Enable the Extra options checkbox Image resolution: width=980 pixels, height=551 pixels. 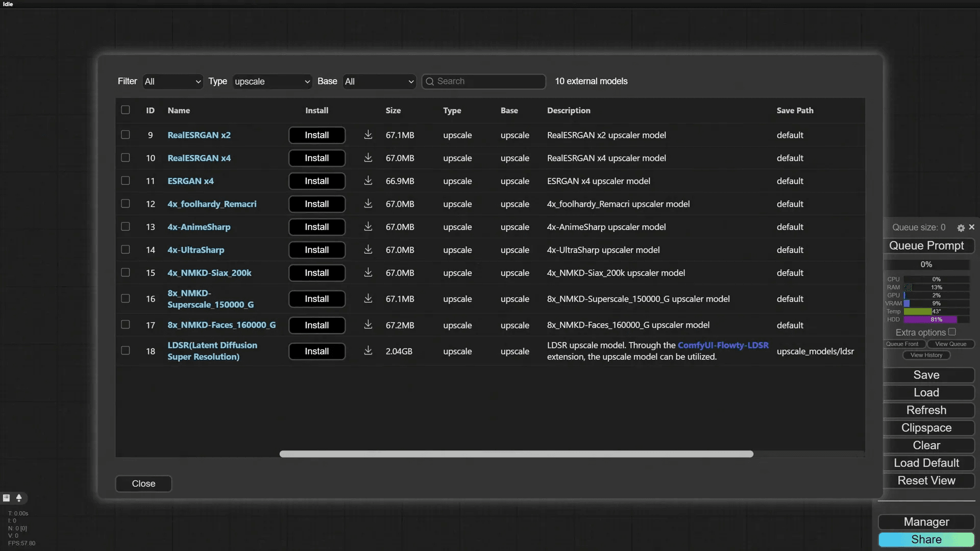click(x=952, y=332)
